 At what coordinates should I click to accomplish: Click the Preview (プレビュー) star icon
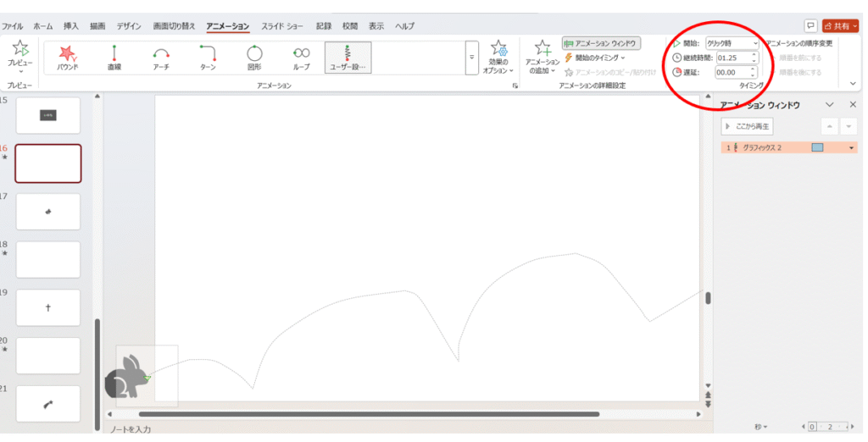[20, 50]
